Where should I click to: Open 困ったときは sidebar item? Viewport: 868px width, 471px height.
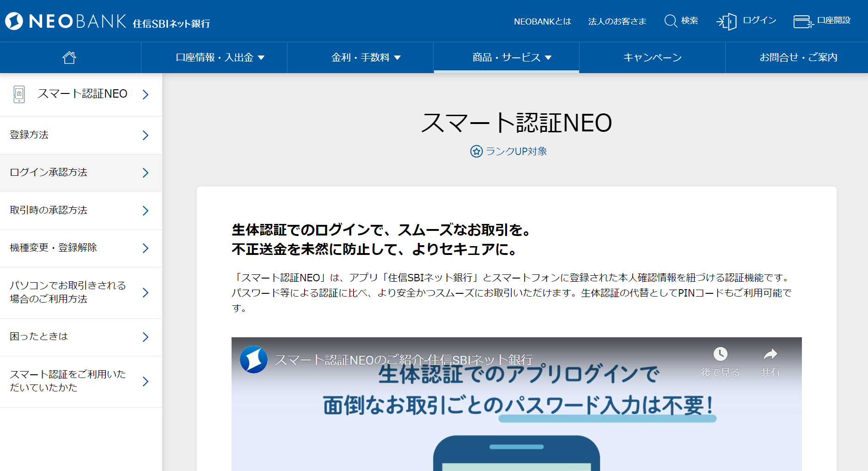pos(81,337)
